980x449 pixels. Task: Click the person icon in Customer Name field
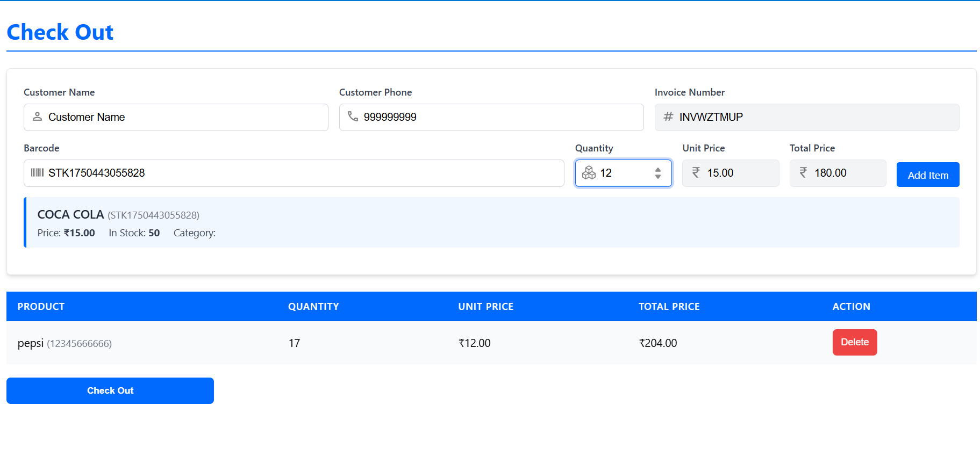click(37, 117)
